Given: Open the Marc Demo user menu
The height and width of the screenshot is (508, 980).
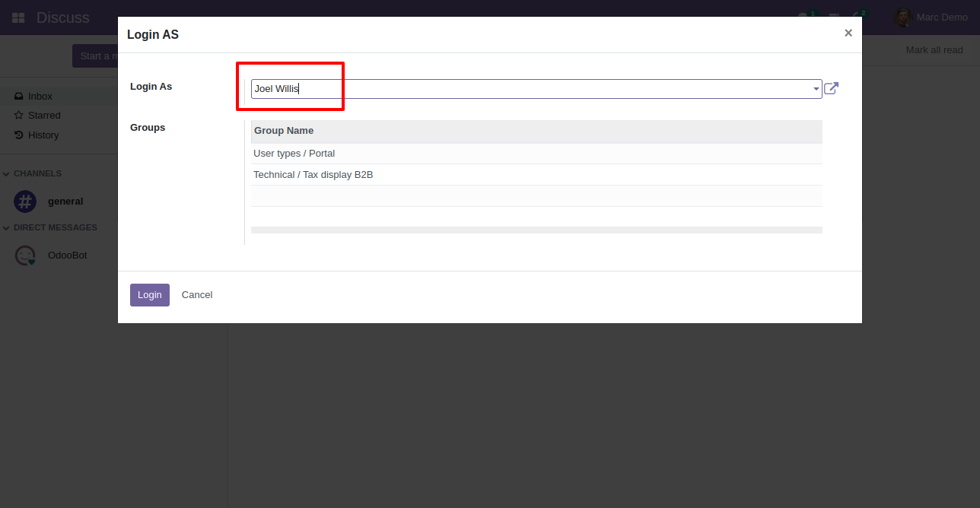Looking at the screenshot, I should coord(931,17).
